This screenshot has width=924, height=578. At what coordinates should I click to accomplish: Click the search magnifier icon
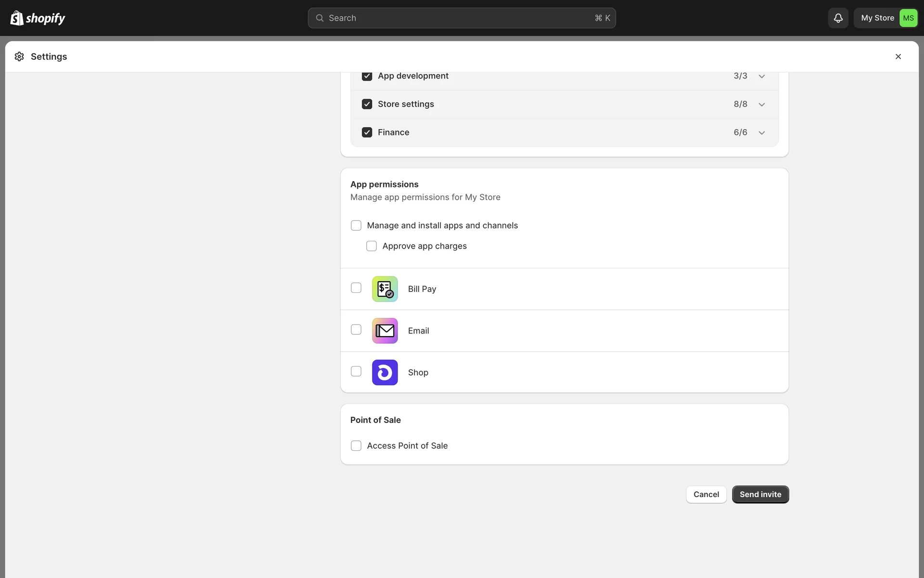[320, 18]
